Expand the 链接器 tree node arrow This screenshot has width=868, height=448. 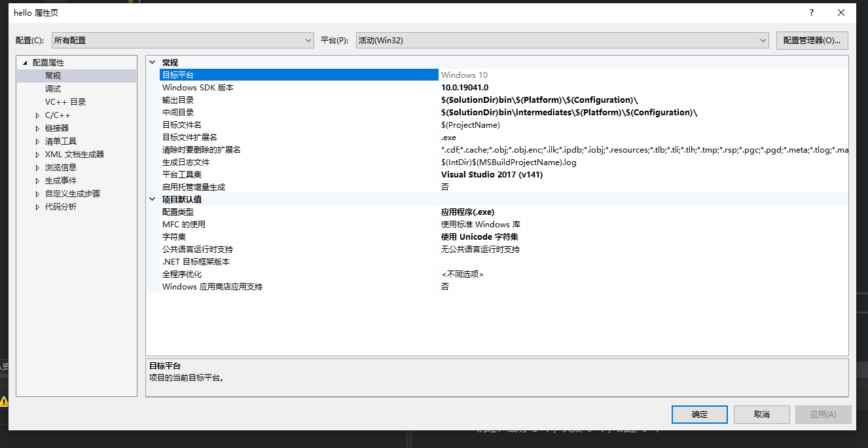click(37, 128)
